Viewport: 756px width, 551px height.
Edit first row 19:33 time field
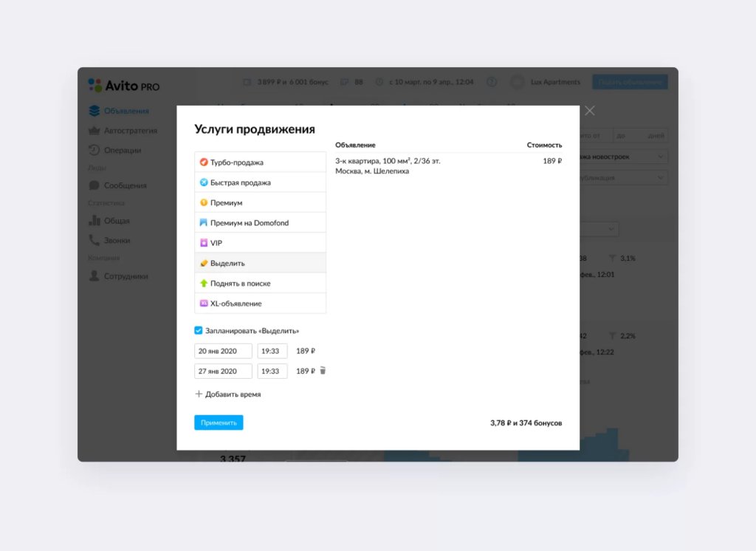tap(272, 351)
